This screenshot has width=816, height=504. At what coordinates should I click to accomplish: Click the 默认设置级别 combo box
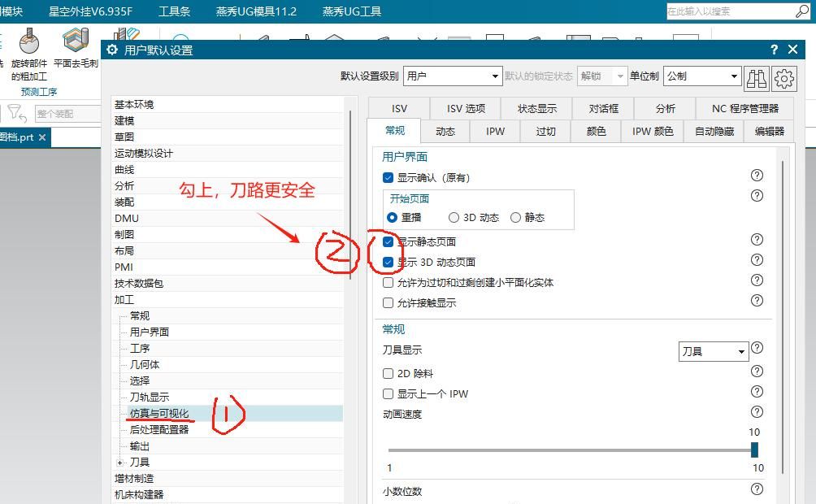pyautogui.click(x=453, y=75)
